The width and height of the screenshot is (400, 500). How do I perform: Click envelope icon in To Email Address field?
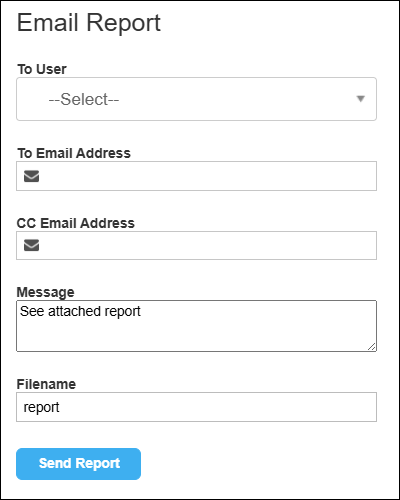pos(31,176)
